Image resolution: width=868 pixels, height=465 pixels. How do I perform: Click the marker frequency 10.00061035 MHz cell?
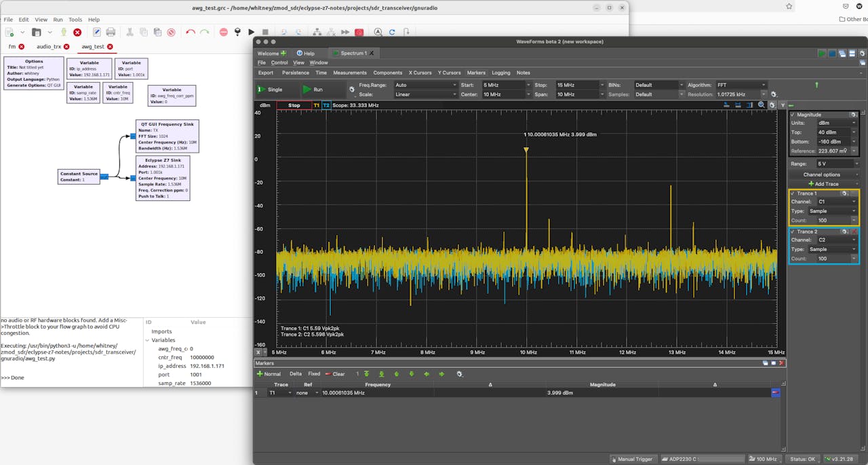click(x=377, y=392)
